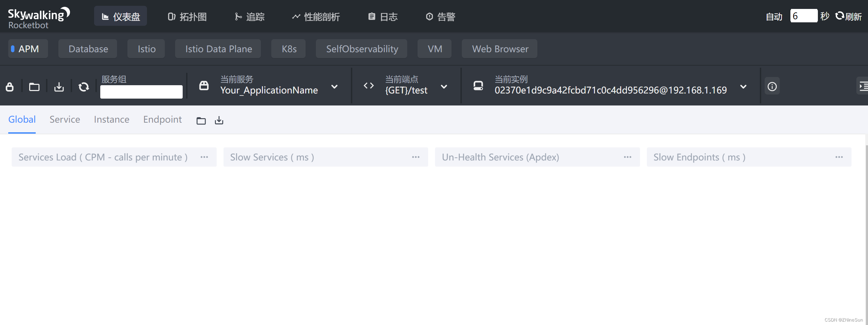Click the code brackets endpoint icon
The image size is (868, 325).
[369, 86]
